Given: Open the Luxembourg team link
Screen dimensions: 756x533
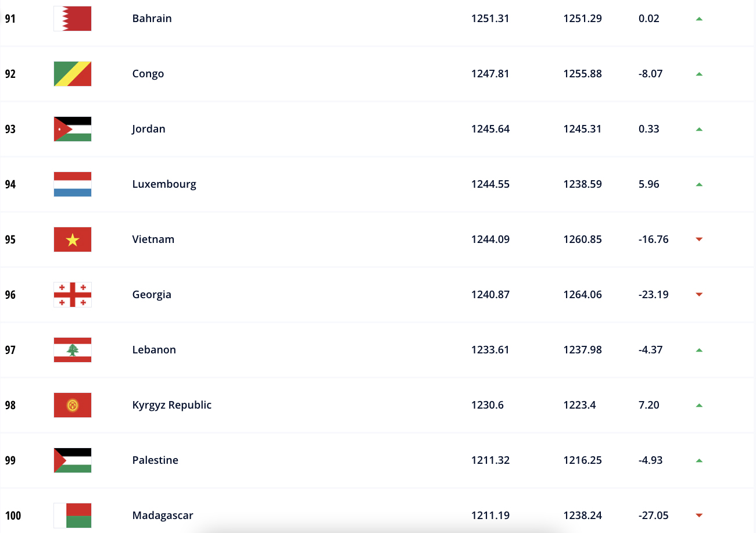Looking at the screenshot, I should 164,184.
